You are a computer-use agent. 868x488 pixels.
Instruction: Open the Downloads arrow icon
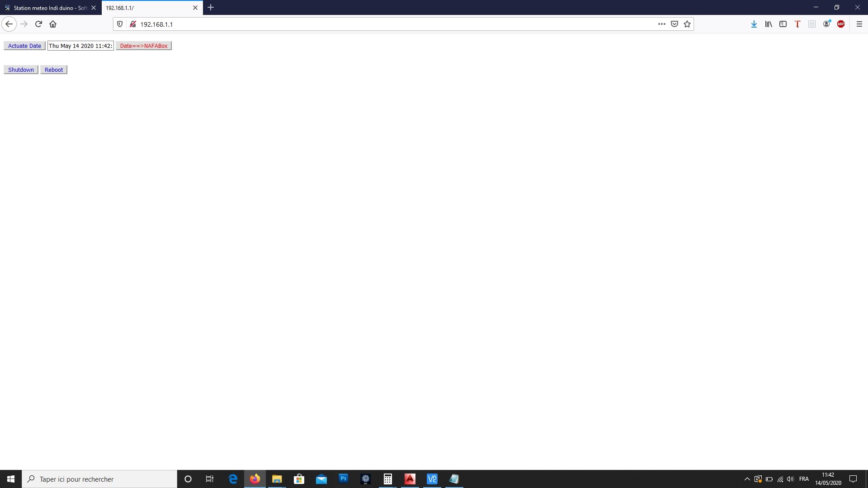(x=754, y=24)
